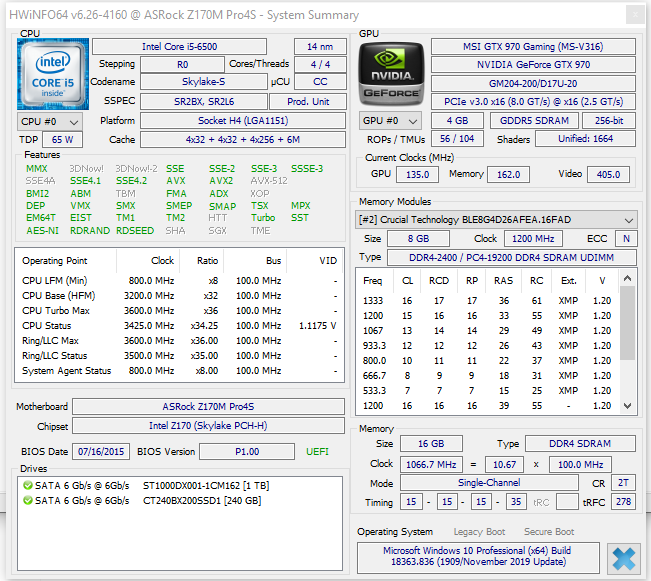The image size is (651, 581).
Task: Click the Intel Core i5-6500 CPU name field
Action: 179,46
